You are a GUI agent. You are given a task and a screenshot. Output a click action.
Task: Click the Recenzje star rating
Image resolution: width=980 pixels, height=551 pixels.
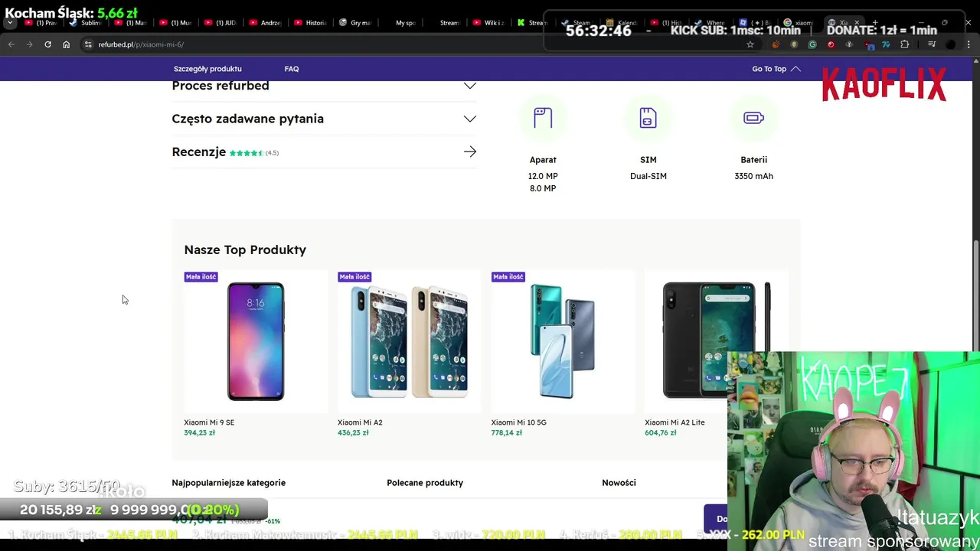tap(246, 153)
